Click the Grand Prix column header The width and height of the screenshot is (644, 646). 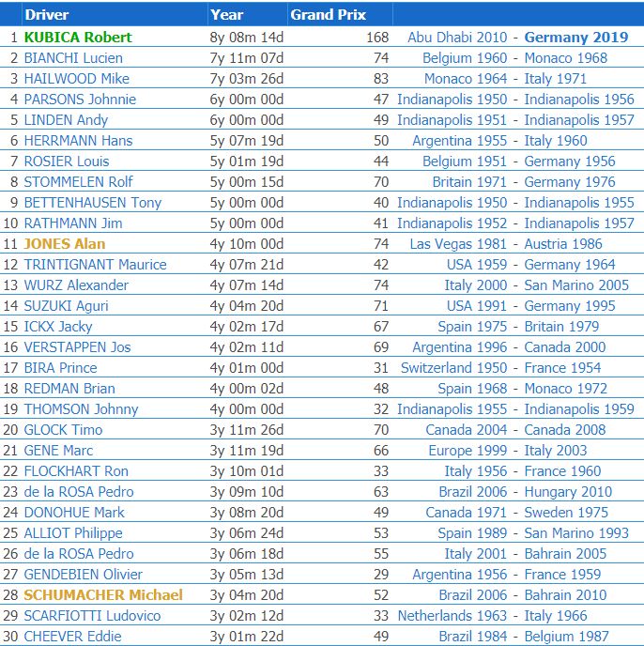(x=328, y=15)
